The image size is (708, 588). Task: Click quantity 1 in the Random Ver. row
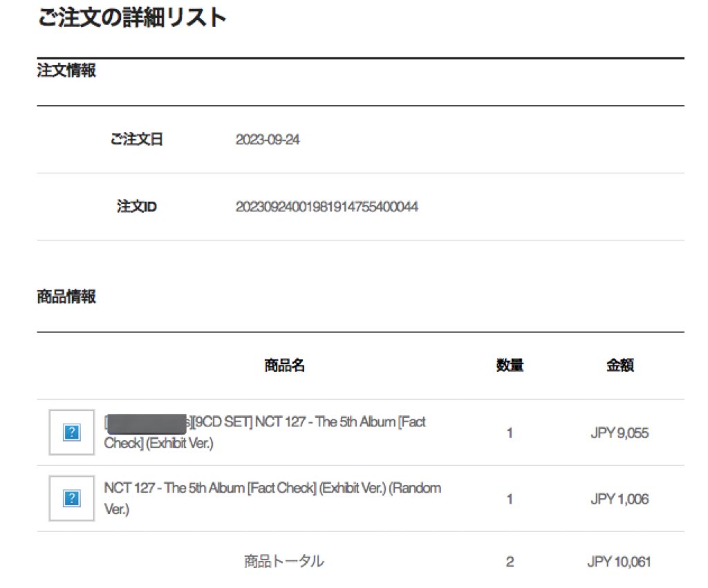click(510, 499)
